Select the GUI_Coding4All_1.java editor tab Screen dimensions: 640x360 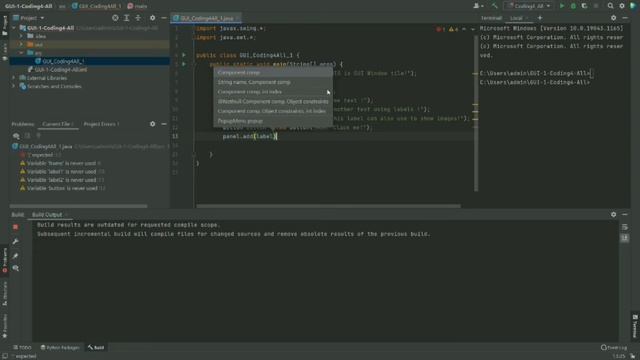click(207, 18)
